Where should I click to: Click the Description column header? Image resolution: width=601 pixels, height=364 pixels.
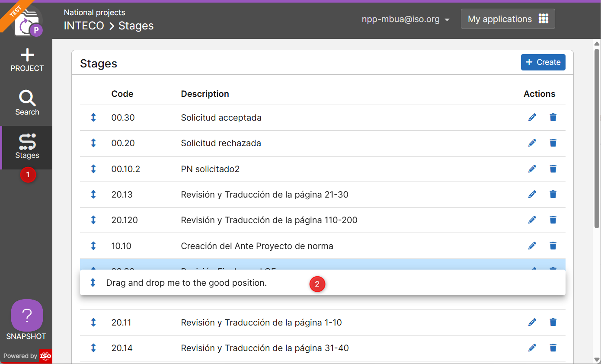click(205, 94)
